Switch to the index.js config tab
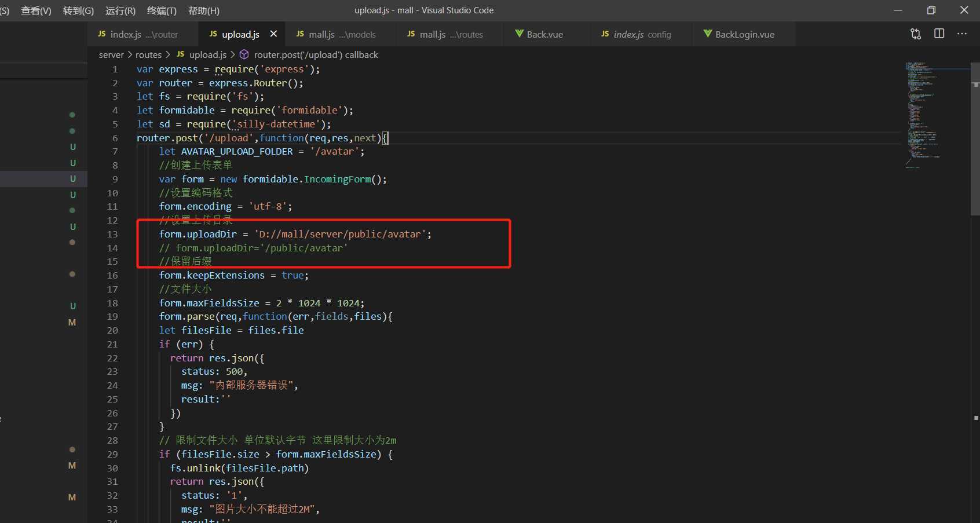The width and height of the screenshot is (980, 523). [x=641, y=34]
